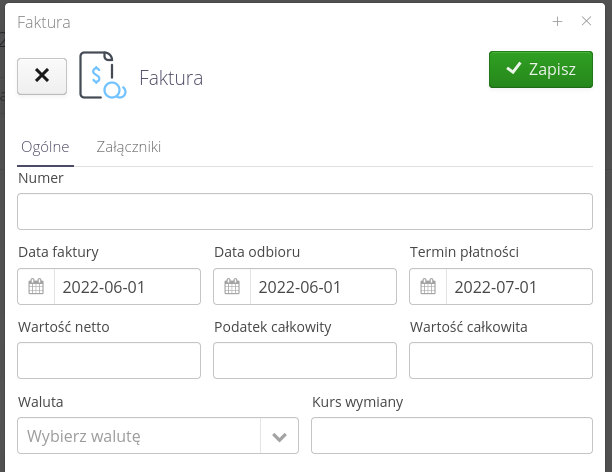Close the Faktura dialog window
The height and width of the screenshot is (472, 612).
pos(587,21)
